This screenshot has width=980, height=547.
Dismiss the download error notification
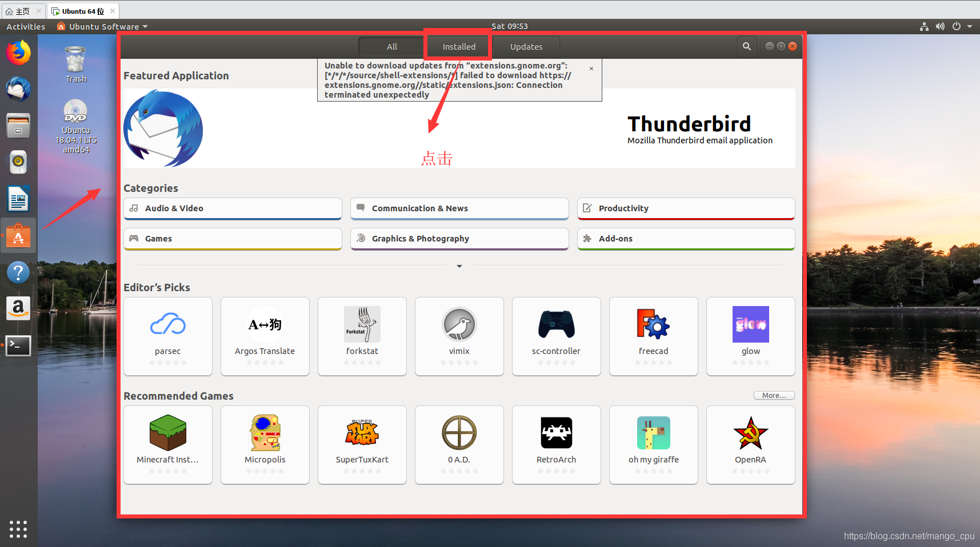(591, 69)
